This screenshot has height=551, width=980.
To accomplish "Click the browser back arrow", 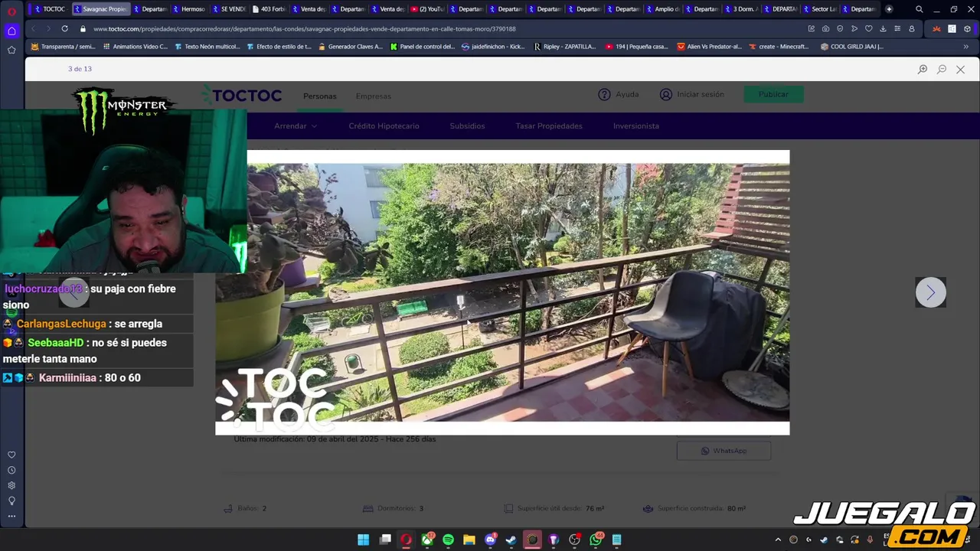I will [x=33, y=28].
